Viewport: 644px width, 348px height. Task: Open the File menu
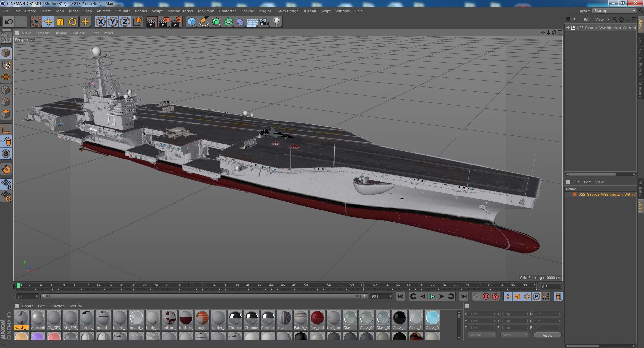tap(6, 11)
